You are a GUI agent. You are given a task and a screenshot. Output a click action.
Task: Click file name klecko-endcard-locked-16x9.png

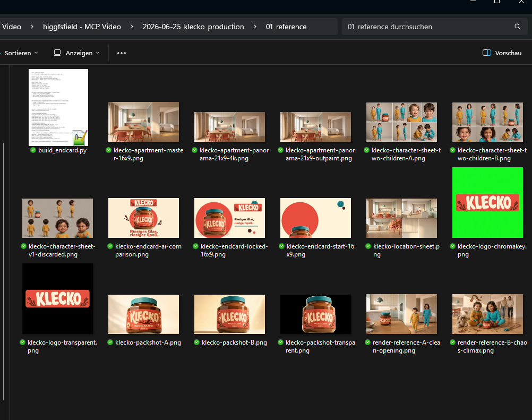234,251
